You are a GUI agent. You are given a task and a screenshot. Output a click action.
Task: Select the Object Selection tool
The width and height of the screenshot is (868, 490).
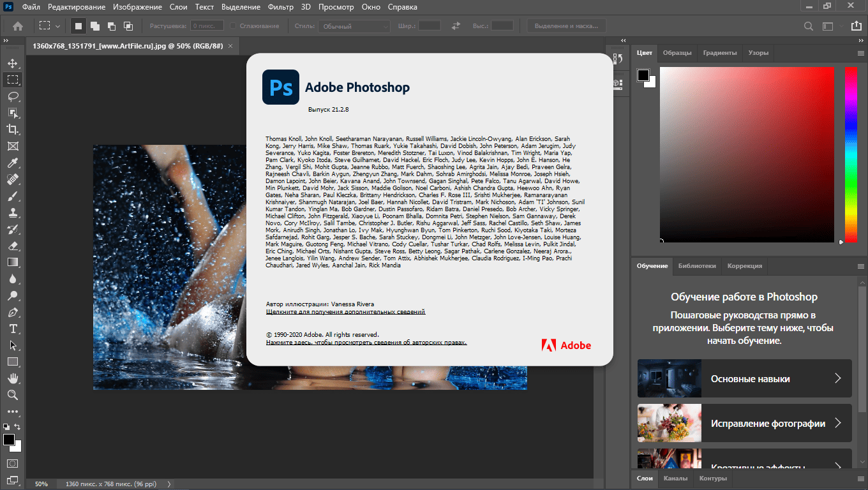tap(13, 113)
